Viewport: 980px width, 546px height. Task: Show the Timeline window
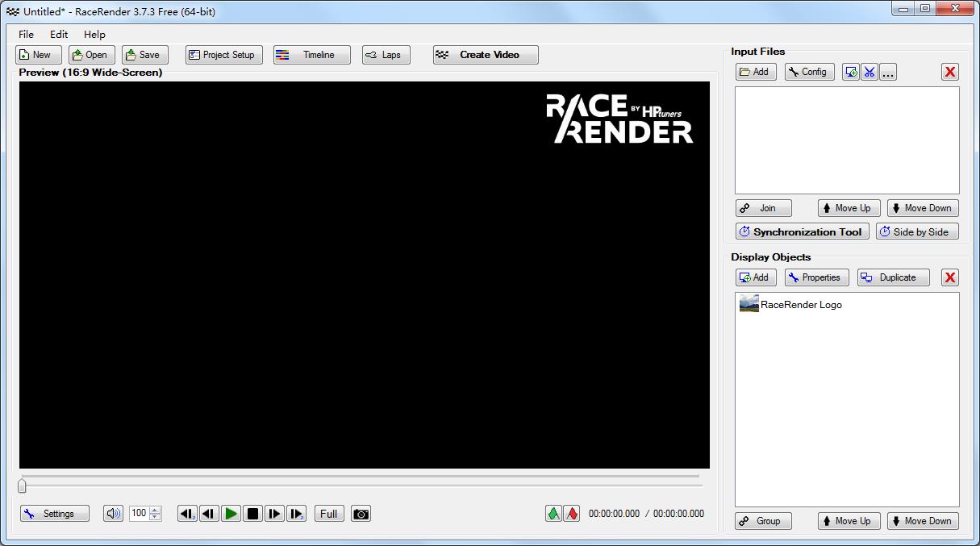click(312, 55)
